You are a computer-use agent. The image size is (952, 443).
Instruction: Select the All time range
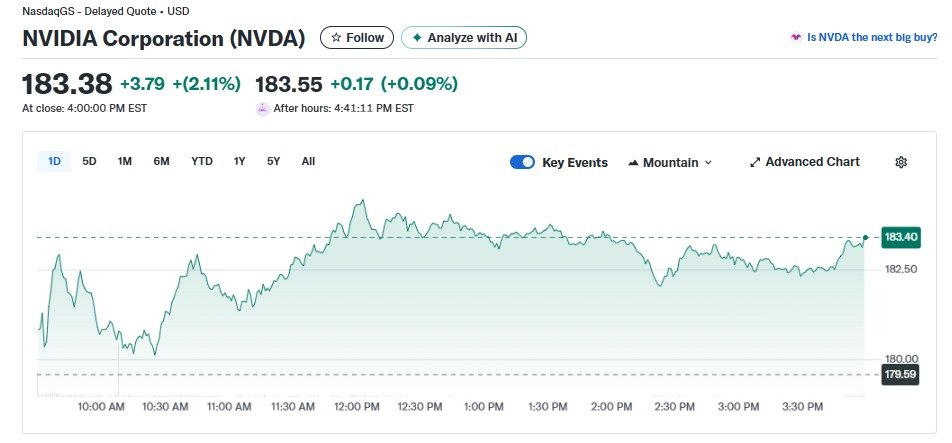click(x=308, y=161)
